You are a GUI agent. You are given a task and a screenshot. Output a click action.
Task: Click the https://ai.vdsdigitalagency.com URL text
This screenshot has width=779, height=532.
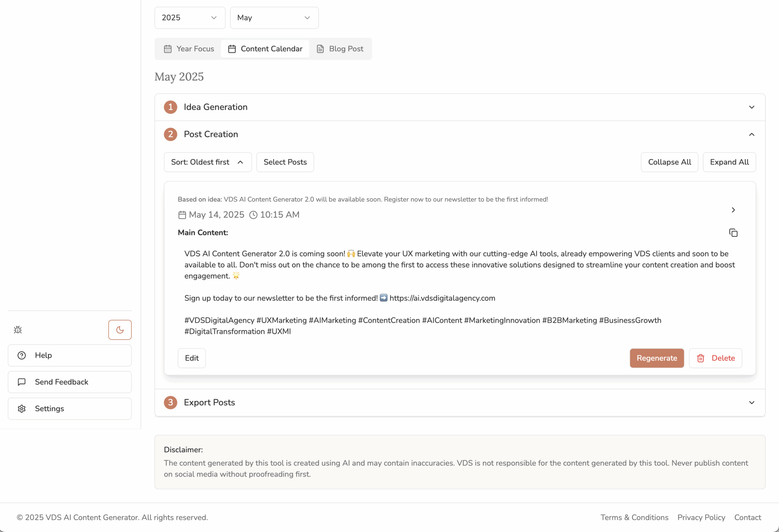442,298
